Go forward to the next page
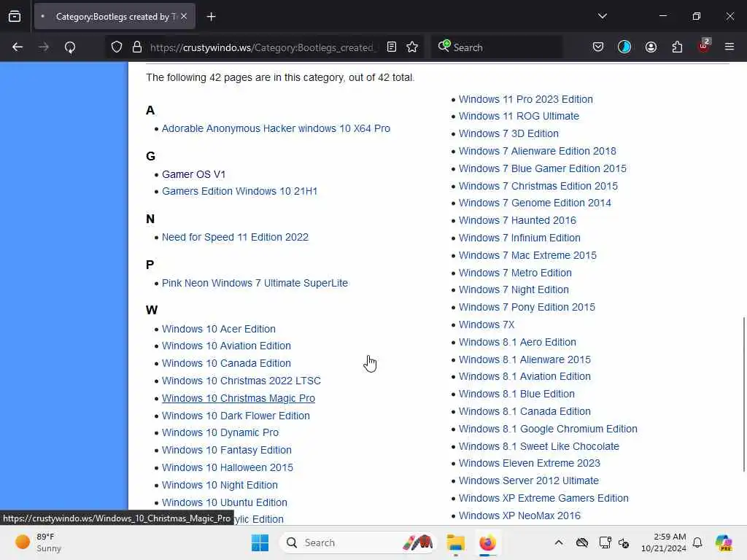Viewport: 747px width, 560px height. [43, 47]
